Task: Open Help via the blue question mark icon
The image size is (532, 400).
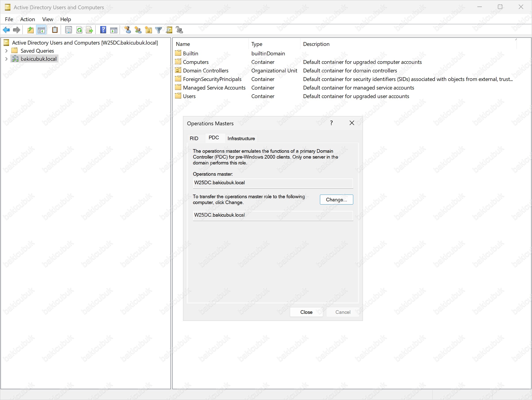Action: coord(103,30)
